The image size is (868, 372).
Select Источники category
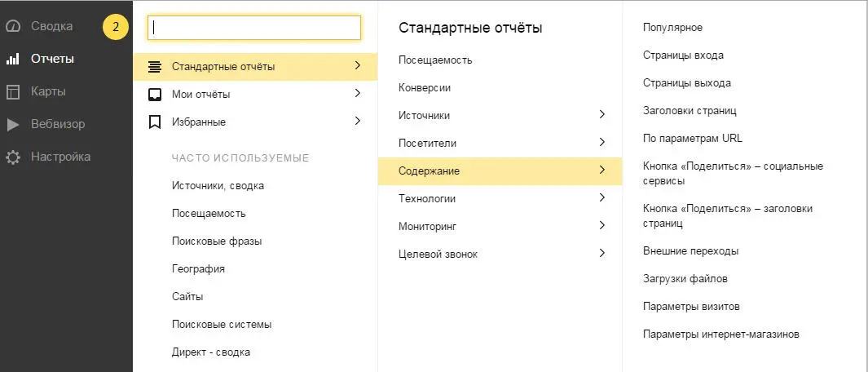coord(424,115)
